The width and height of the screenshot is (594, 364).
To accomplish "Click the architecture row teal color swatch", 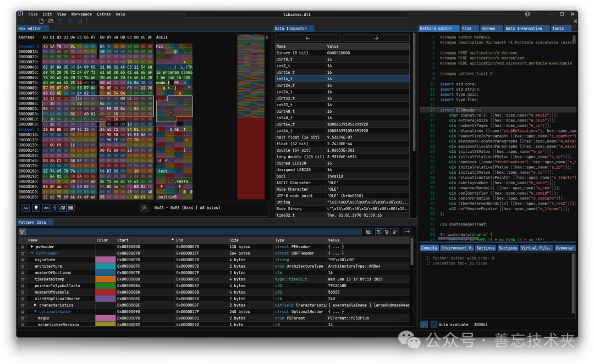I will tap(105, 266).
